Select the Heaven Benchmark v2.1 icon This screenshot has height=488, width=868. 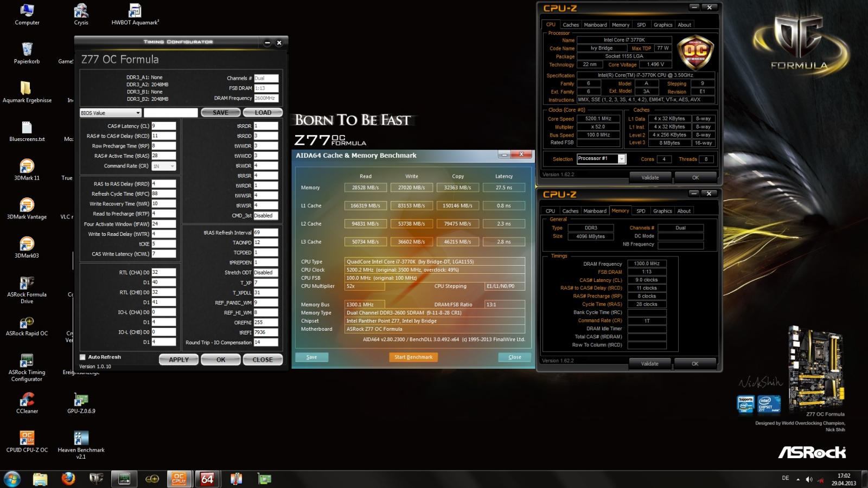click(x=81, y=445)
